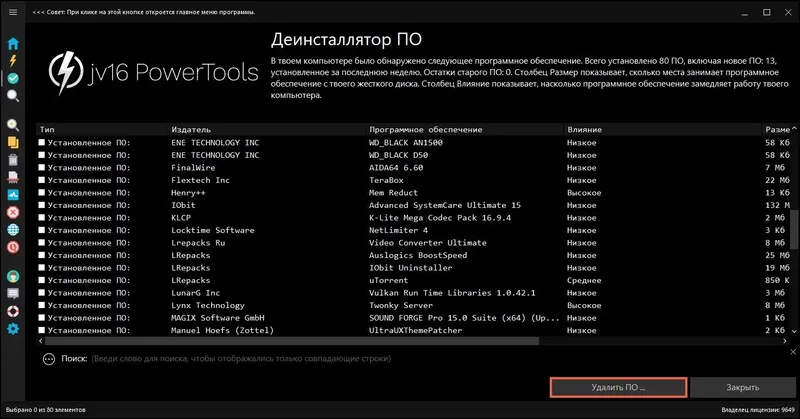The height and width of the screenshot is (419, 800).
Task: Click the red X circle sidebar icon
Action: 13,212
